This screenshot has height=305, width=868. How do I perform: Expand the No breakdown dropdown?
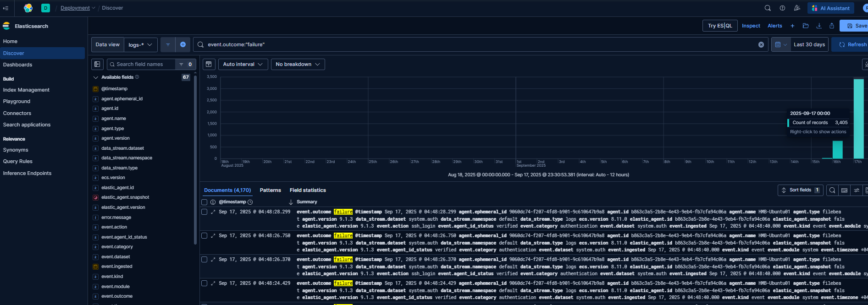(298, 64)
